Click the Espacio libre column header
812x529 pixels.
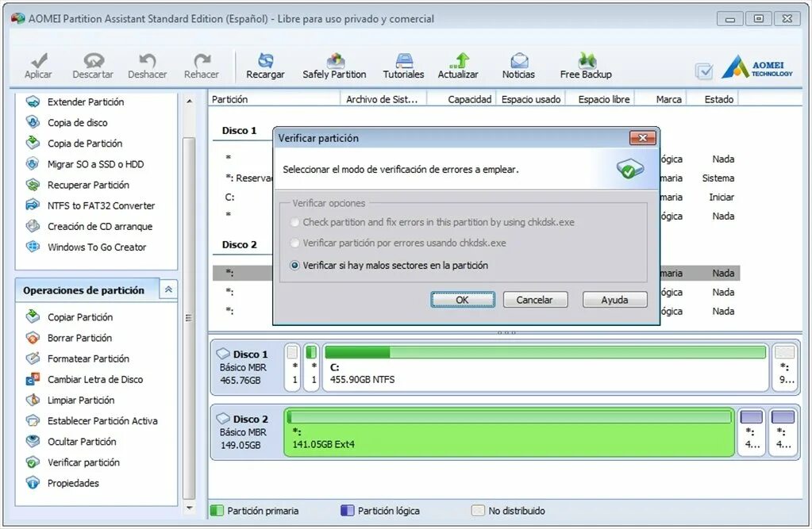pyautogui.click(x=600, y=99)
